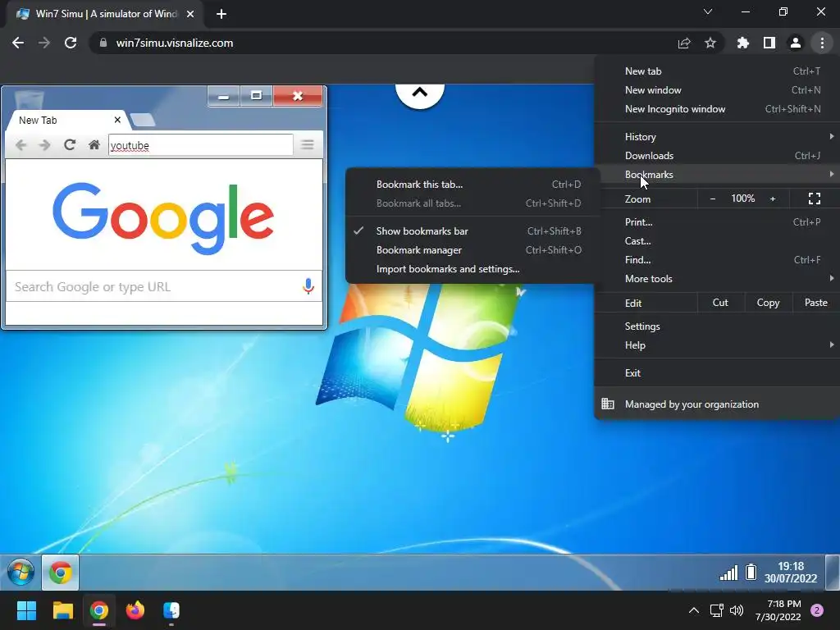Image resolution: width=840 pixels, height=630 pixels.
Task: Click back arrow in simulated Chrome window
Action: point(21,144)
